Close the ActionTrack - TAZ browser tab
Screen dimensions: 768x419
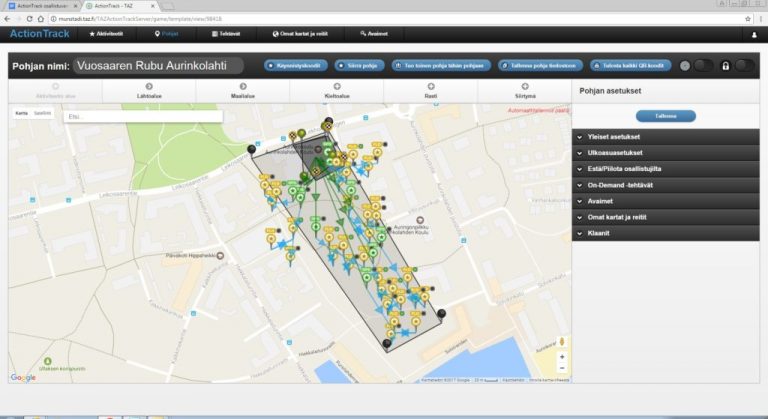pyautogui.click(x=153, y=6)
